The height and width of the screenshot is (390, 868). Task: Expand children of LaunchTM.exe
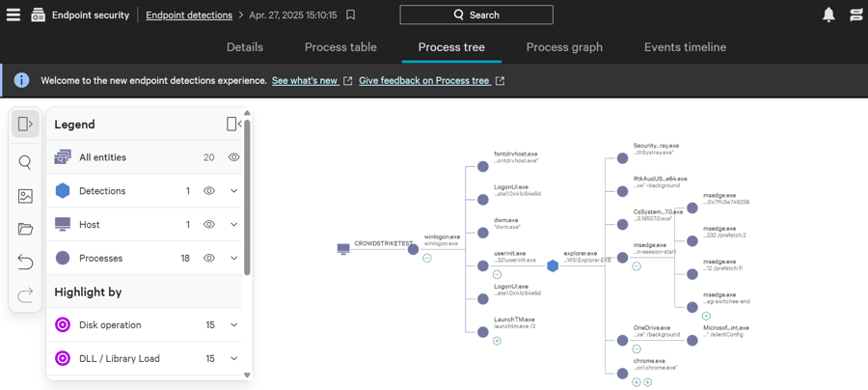pyautogui.click(x=497, y=341)
